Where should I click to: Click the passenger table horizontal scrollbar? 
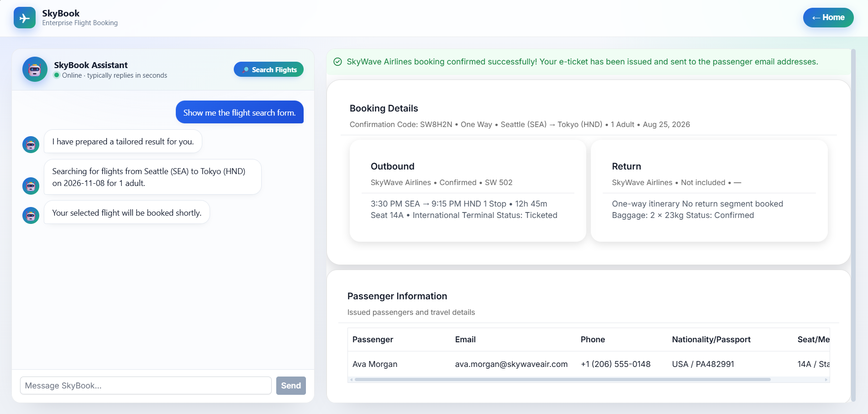click(563, 379)
